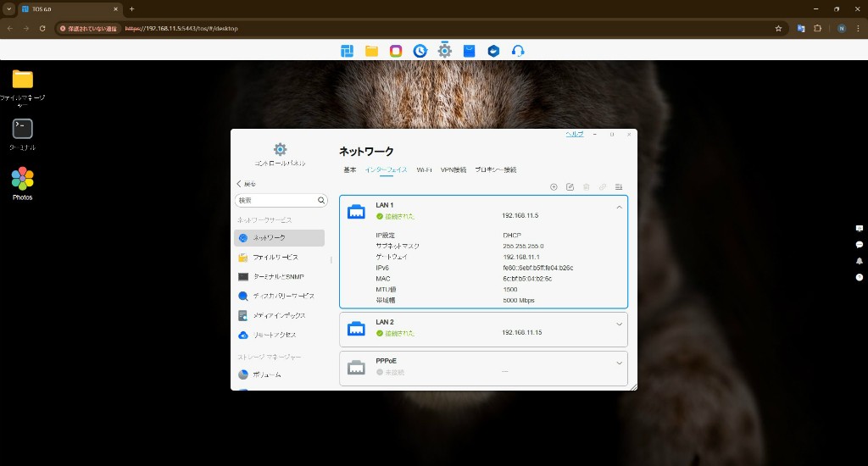Click the MAC value 6c:bf:b5:04:b2:6c
Viewport: 868px width, 466px height.
[527, 279]
